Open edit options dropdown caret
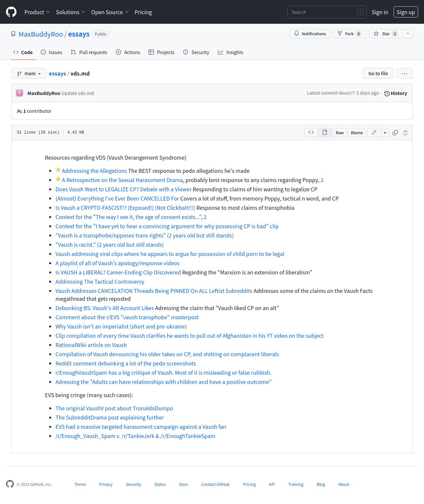The height and width of the screenshot is (504, 424). (385, 132)
